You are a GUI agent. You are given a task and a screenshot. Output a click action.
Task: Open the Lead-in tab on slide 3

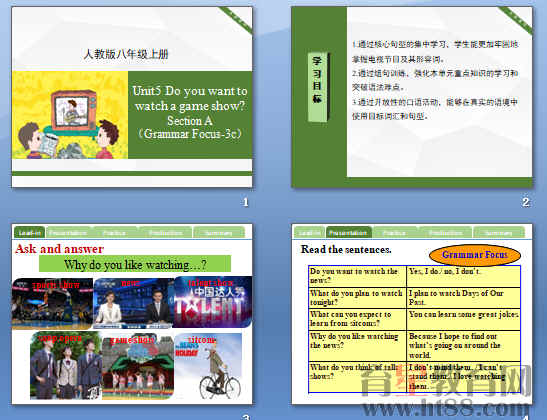click(29, 232)
